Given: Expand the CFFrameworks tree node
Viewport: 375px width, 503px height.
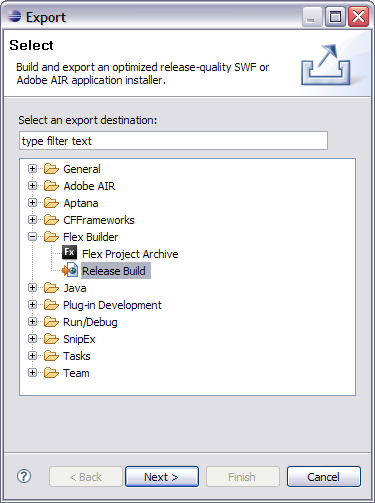Looking at the screenshot, I should [32, 219].
